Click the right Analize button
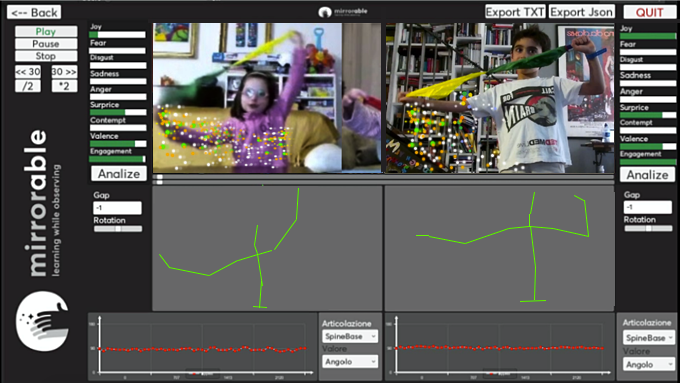Viewport: 680px width, 383px height. pyautogui.click(x=647, y=175)
